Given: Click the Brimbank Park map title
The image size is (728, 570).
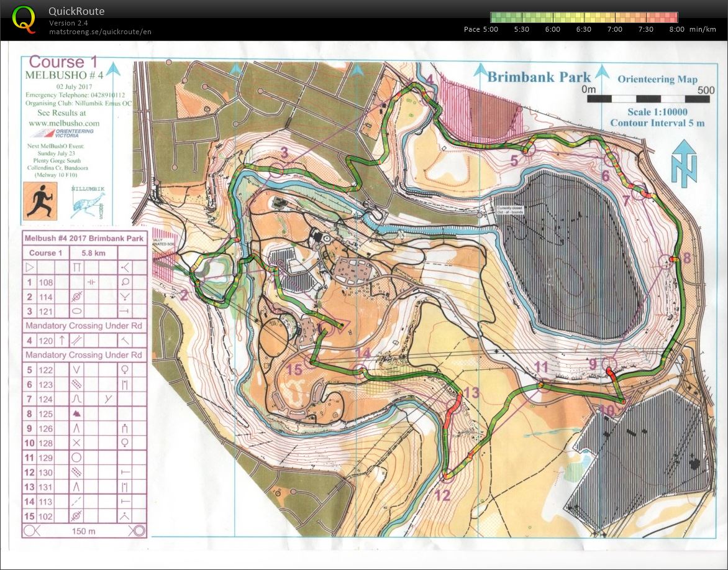Looking at the screenshot, I should 539,77.
